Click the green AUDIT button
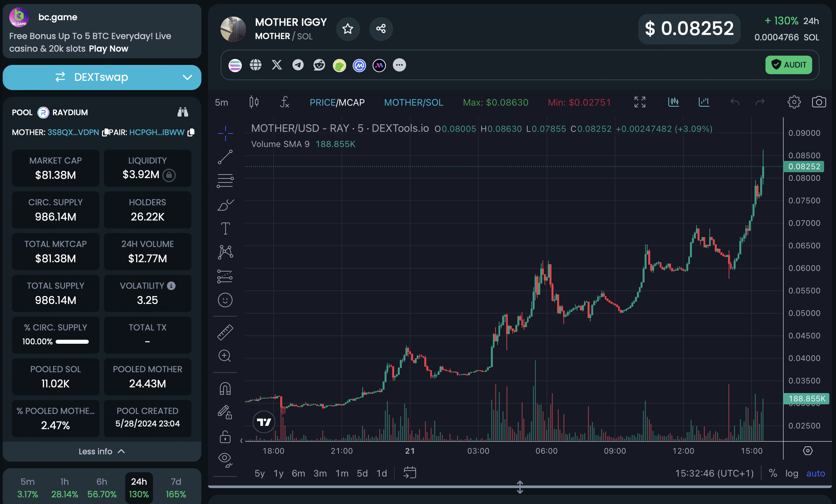 pos(789,65)
